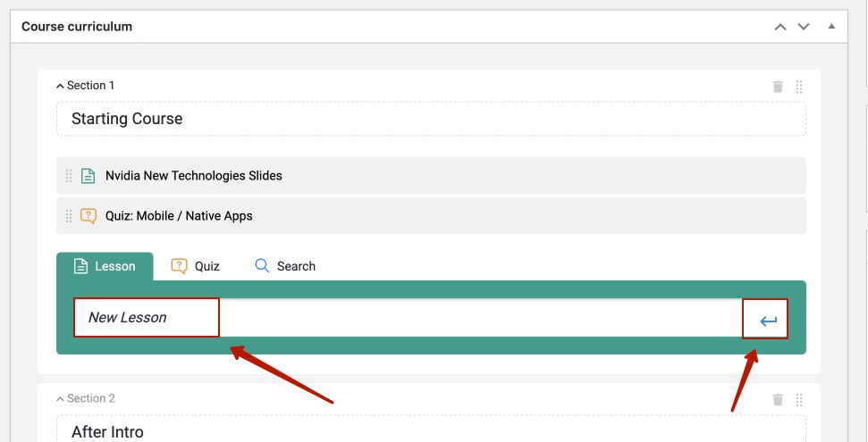The width and height of the screenshot is (868, 442).
Task: Collapse Section 1 using its chevron
Action: click(60, 87)
